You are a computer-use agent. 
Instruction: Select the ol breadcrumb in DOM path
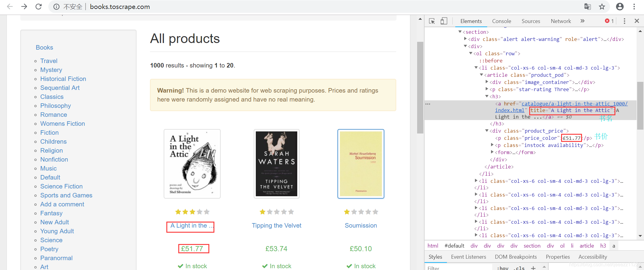click(562, 246)
